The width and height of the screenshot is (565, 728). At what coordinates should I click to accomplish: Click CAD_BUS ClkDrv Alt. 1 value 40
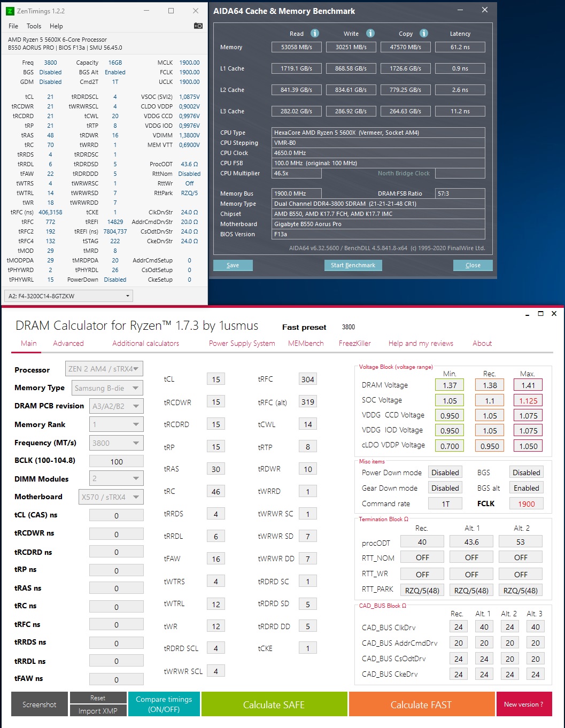pos(484,627)
